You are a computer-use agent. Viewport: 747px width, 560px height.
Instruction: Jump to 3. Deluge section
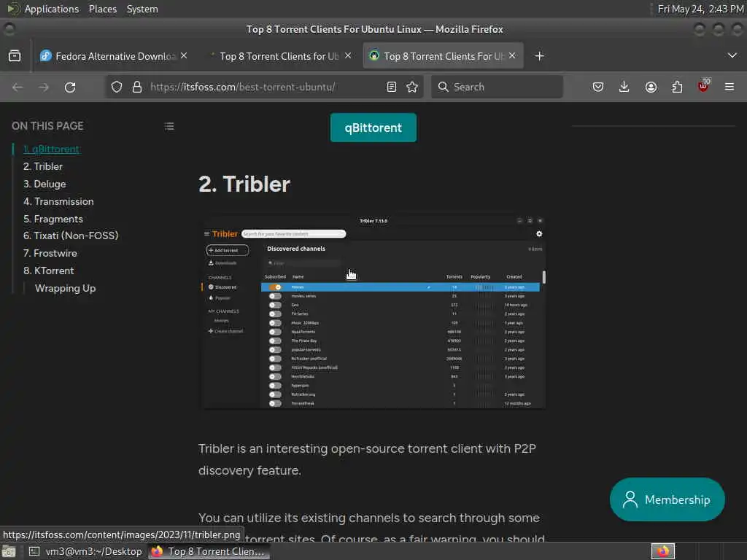coord(44,184)
